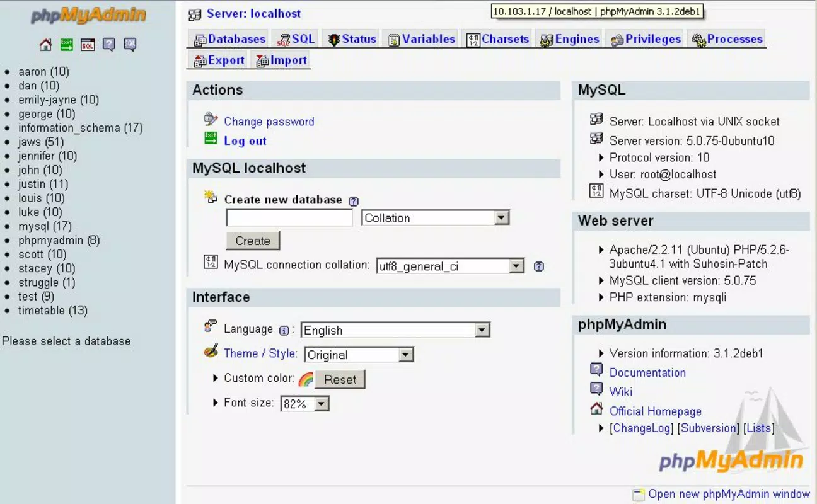
Task: Open help icon next to connection collation
Action: [539, 266]
